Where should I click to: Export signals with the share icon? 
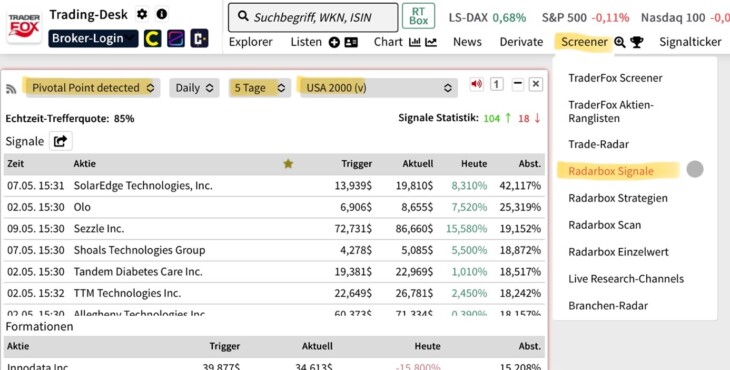(61, 141)
